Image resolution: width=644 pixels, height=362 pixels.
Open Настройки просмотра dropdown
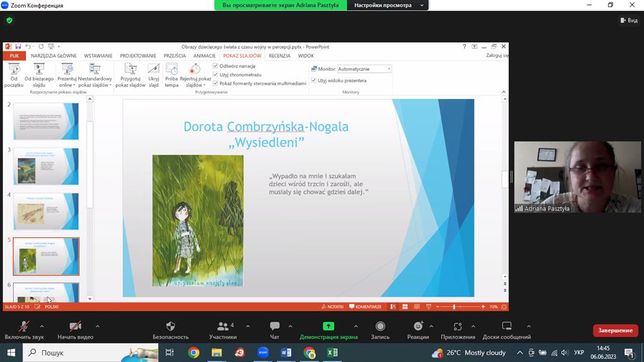click(x=387, y=5)
